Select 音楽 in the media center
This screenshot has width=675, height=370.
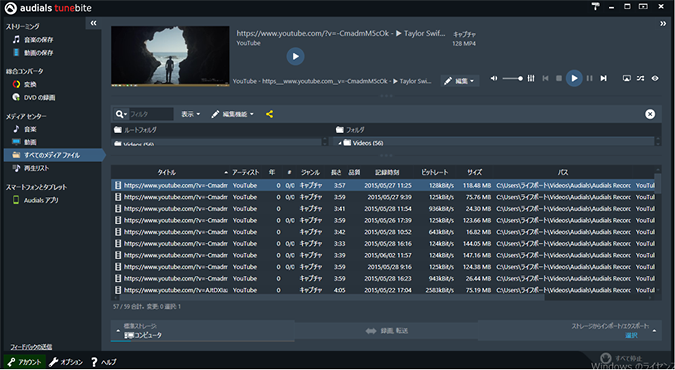pos(25,129)
